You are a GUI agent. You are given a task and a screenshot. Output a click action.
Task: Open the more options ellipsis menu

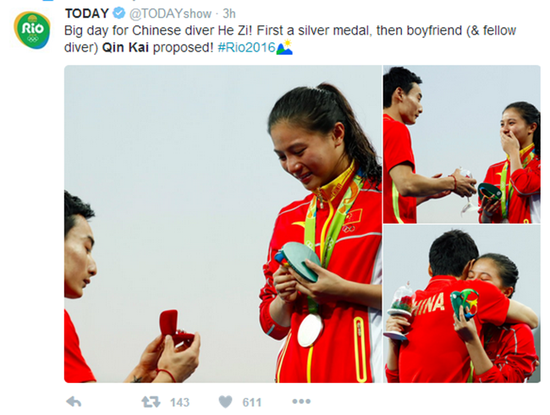(x=301, y=401)
